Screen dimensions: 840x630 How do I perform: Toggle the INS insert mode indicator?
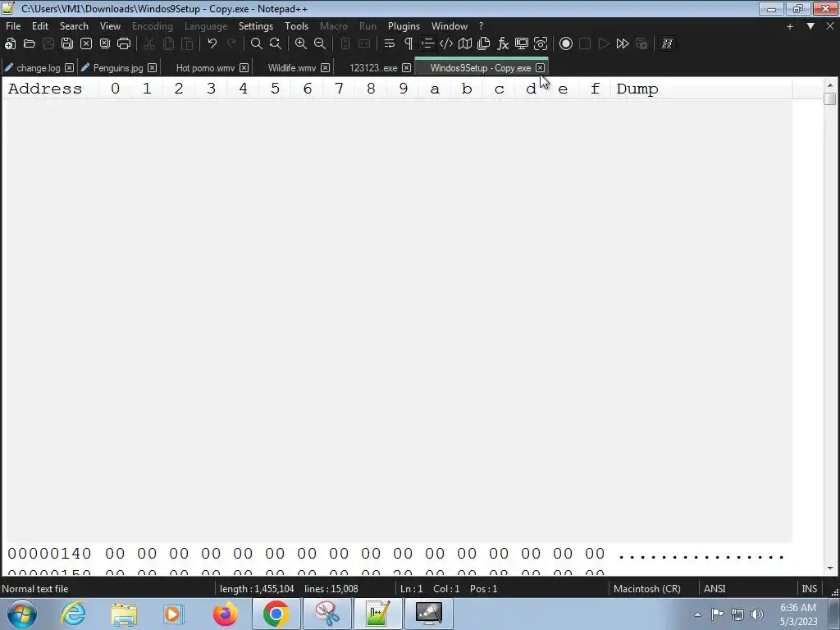pos(810,589)
